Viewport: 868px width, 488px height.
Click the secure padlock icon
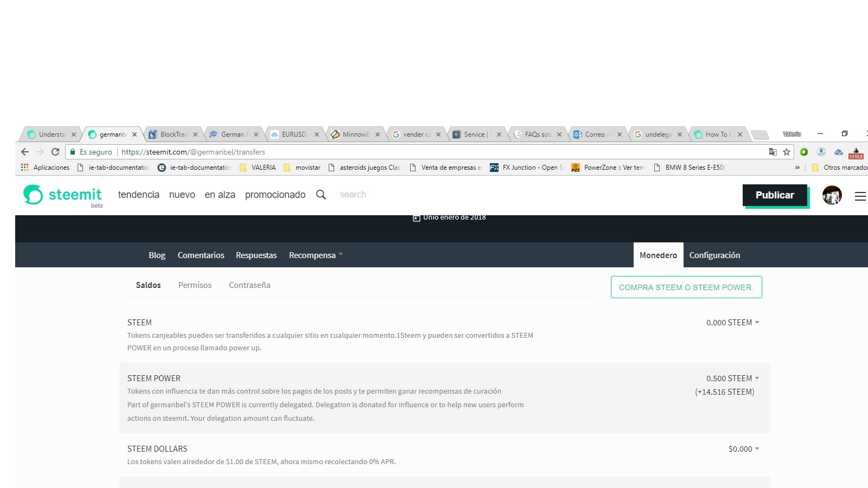click(x=73, y=152)
